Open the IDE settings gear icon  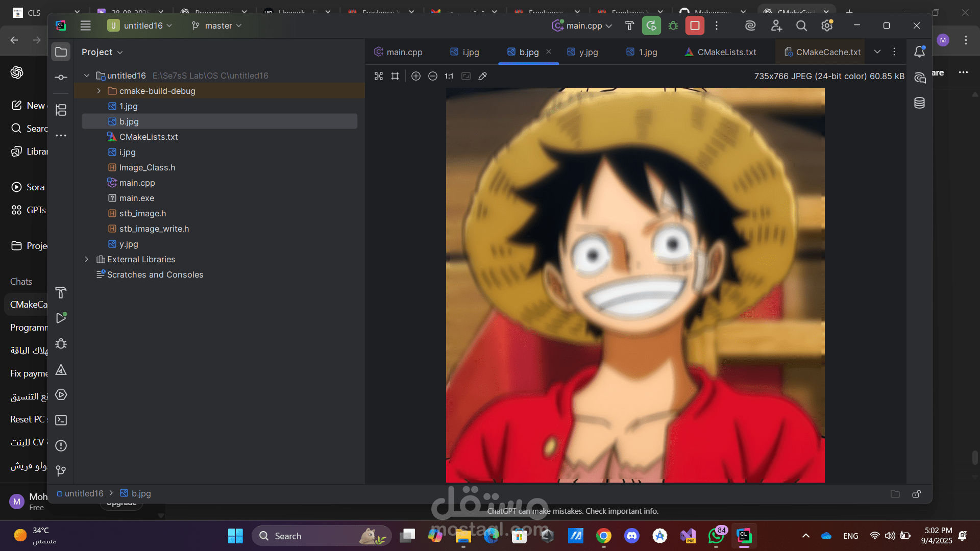pos(827,26)
